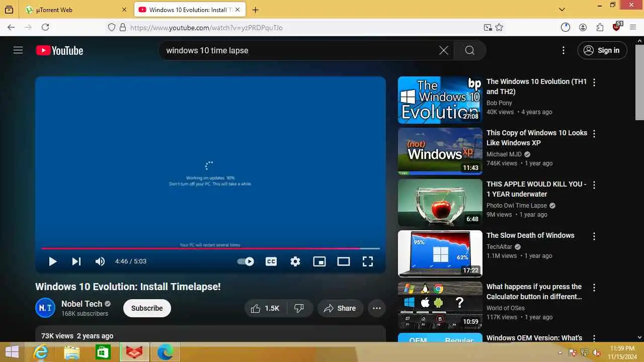Select the Windows 10 Evolution tab

190,10
